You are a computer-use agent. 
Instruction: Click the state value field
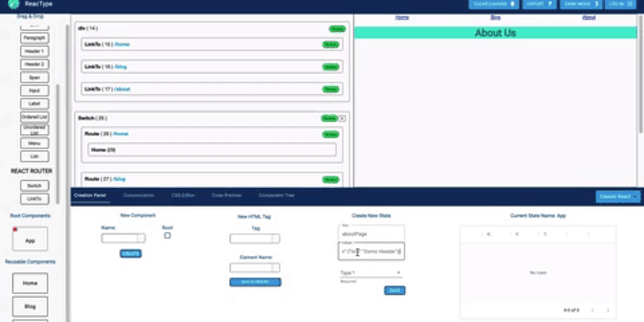[x=371, y=252]
